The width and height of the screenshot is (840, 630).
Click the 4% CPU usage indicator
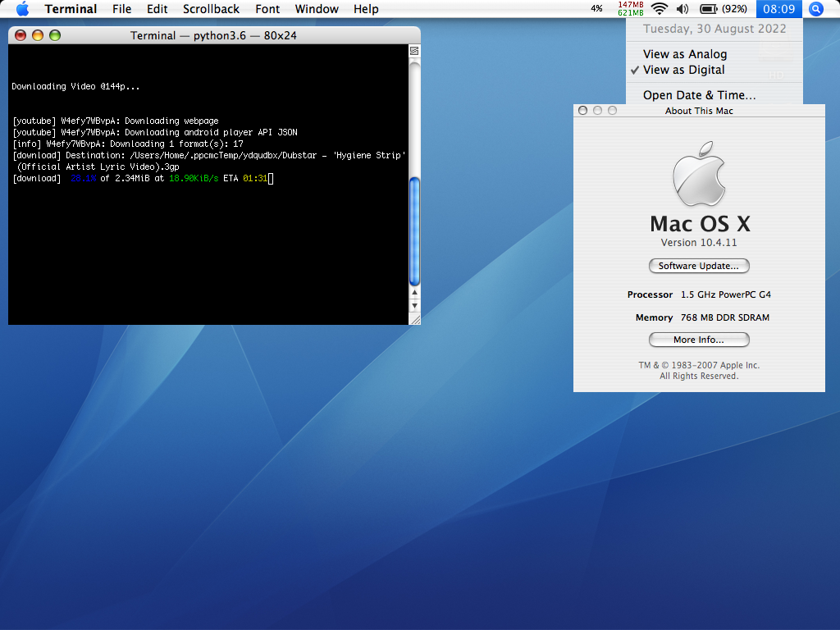tap(597, 8)
